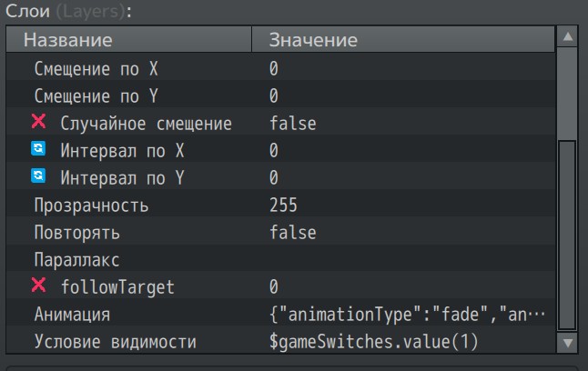The height and width of the screenshot is (371, 588).
Task: Toggle Повторять false value
Action: pos(293,233)
